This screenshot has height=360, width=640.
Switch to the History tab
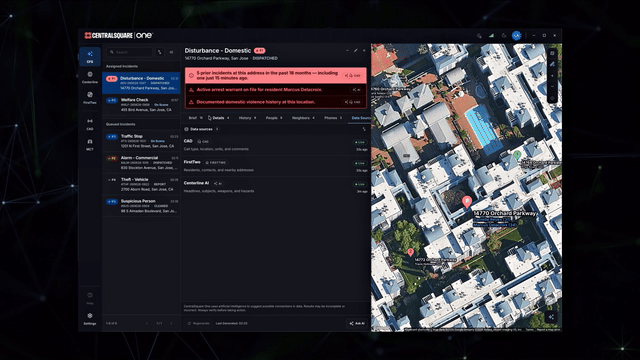coord(247,118)
